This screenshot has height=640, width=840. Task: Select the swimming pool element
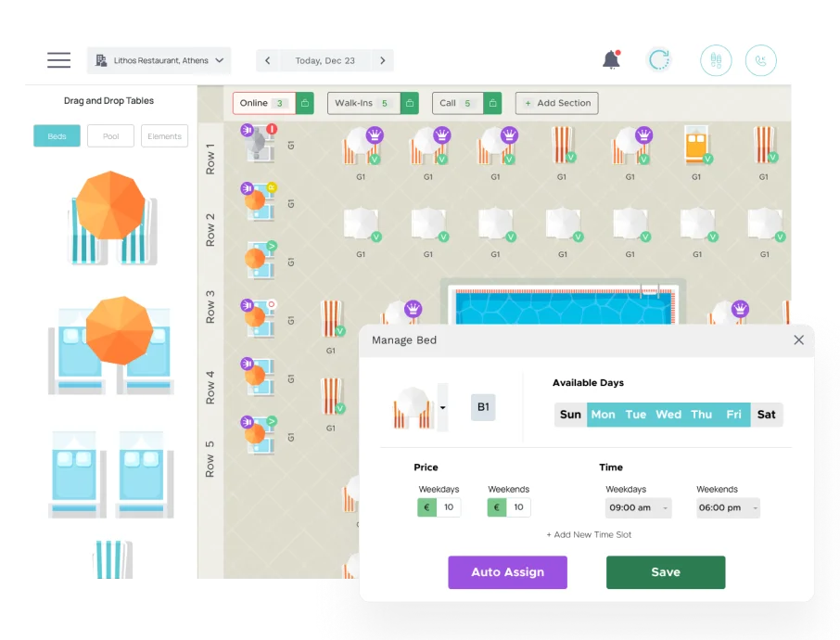(564, 304)
